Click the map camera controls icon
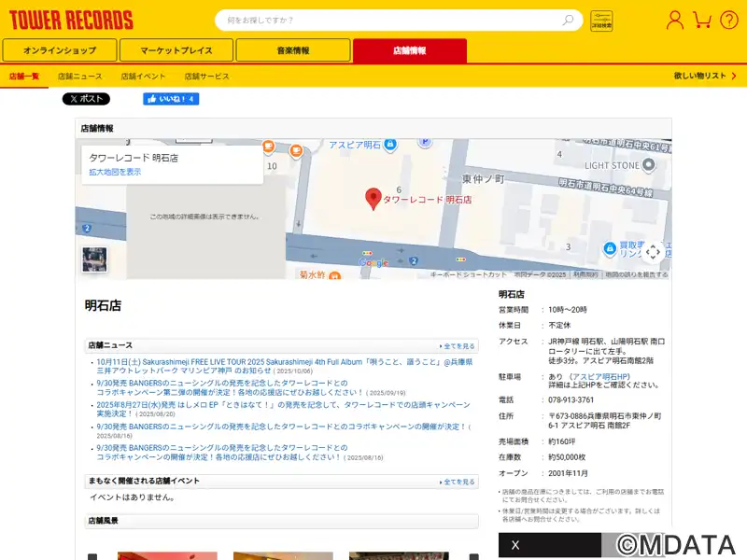Image resolution: width=747 pixels, height=560 pixels. pos(653,252)
